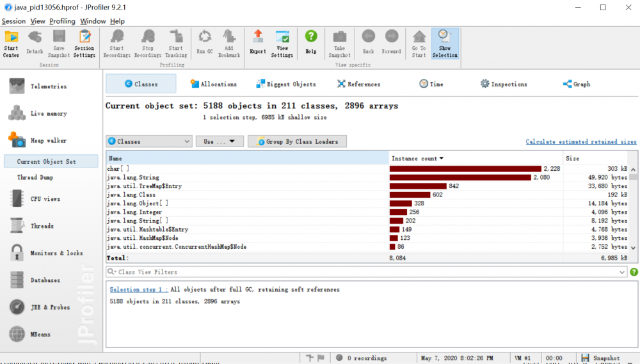Sort by the Instance count column header
Viewport: 640px width, 364px height.
click(x=476, y=159)
